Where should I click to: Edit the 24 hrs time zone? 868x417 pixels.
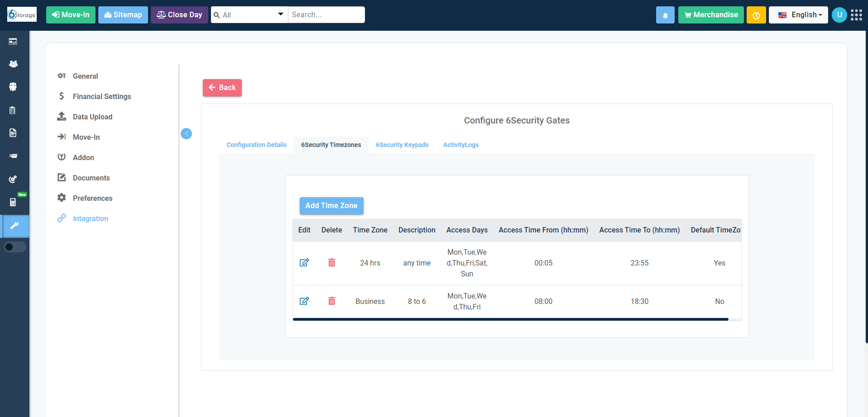coord(304,263)
